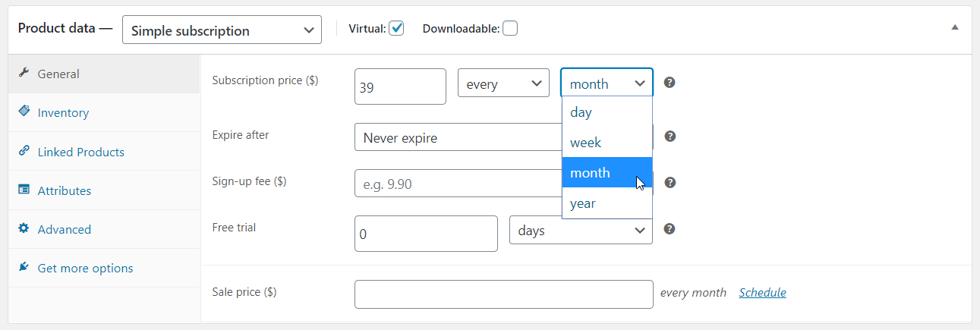Click the help icon beside Subscription price
The image size is (980, 330).
[670, 83]
